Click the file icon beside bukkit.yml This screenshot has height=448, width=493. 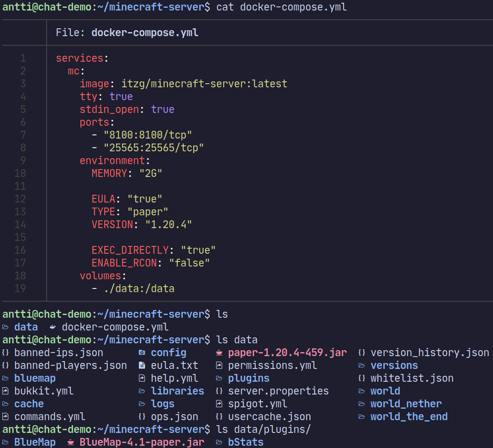(5, 391)
